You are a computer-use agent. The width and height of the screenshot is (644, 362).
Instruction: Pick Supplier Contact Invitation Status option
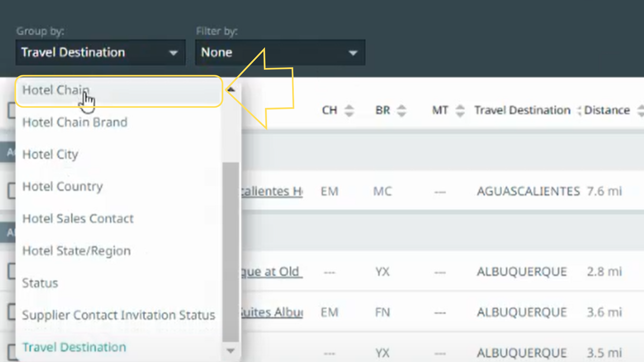(118, 315)
